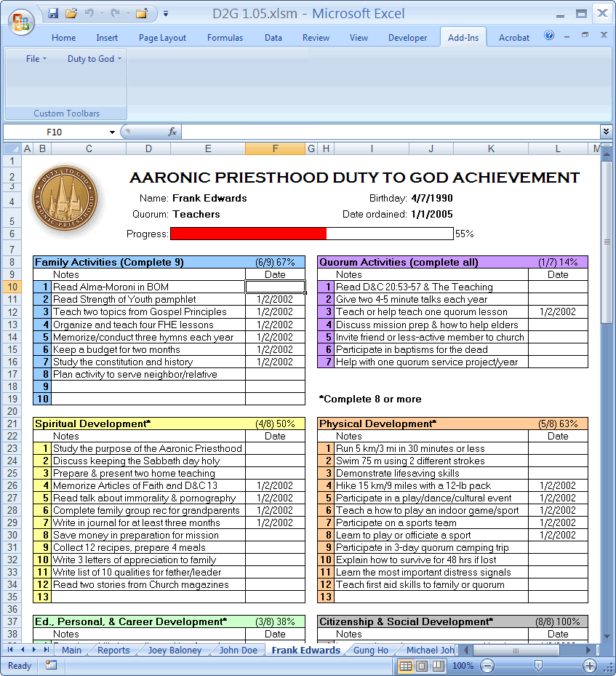Click the blue Help question mark icon
The width and height of the screenshot is (616, 676).
pos(549,36)
